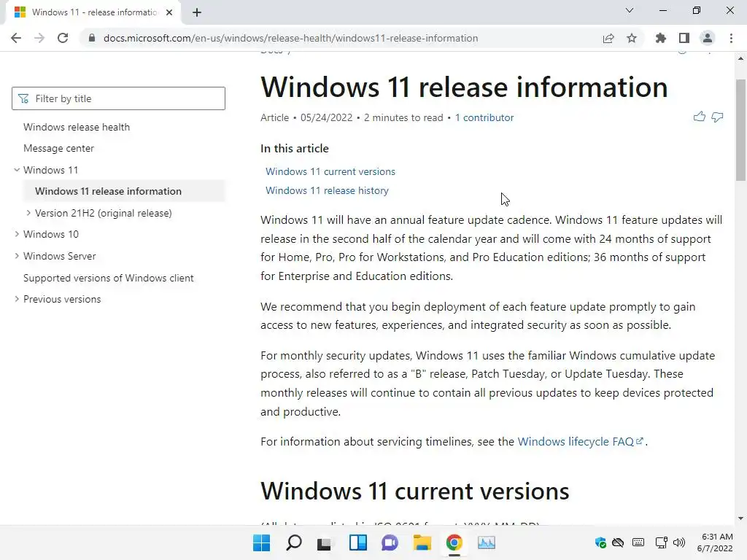Click the article date 05/24/2022
747x560 pixels.
point(326,117)
